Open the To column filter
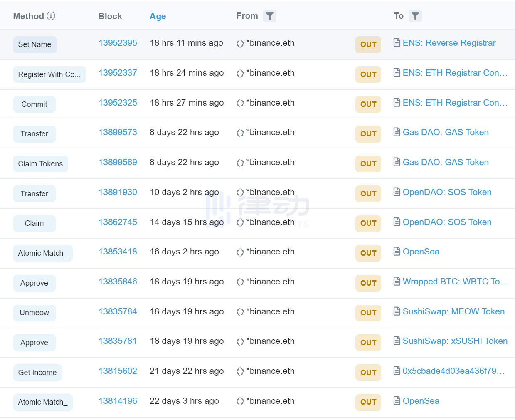The image size is (515, 420). [415, 16]
